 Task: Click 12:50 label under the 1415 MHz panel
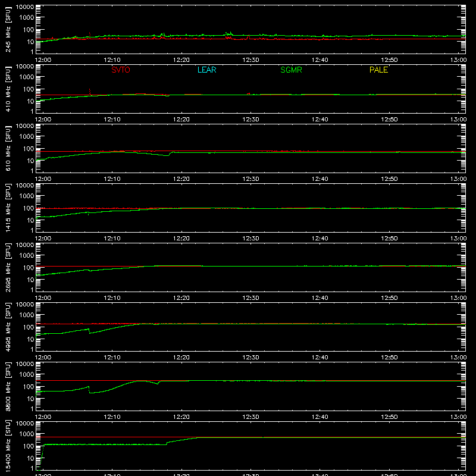click(389, 239)
